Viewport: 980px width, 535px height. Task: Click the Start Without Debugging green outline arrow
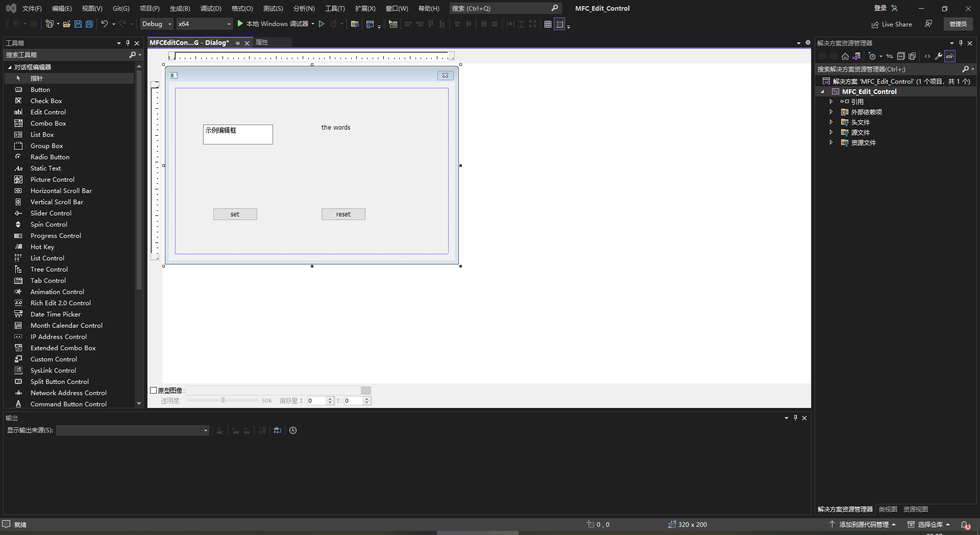tap(322, 24)
